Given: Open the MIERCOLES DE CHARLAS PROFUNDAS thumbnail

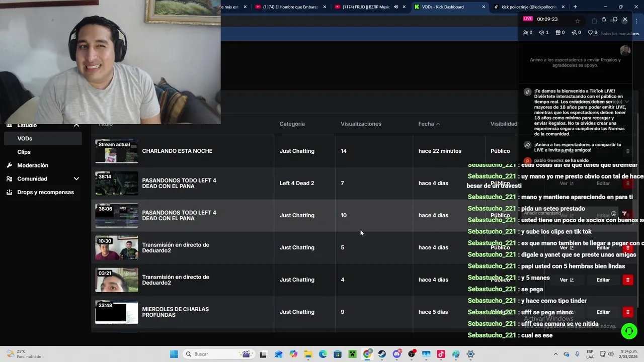Looking at the screenshot, I should [x=117, y=312].
